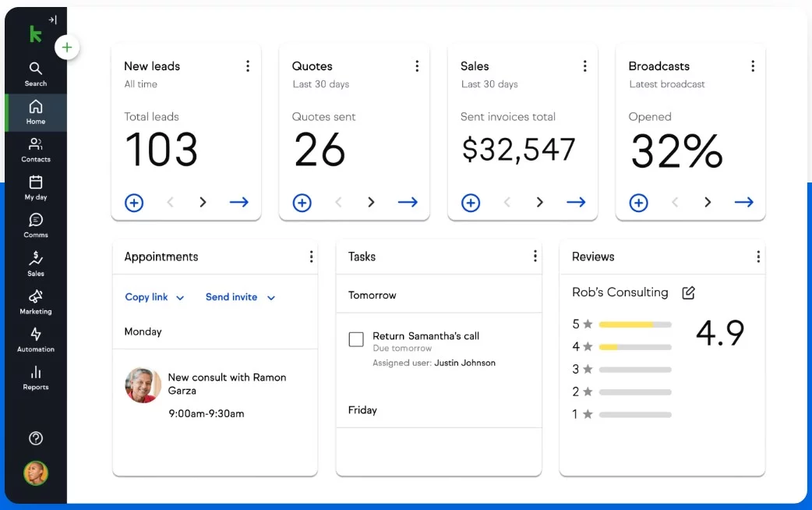Click the help question mark icon
The height and width of the screenshot is (510, 812).
(36, 438)
